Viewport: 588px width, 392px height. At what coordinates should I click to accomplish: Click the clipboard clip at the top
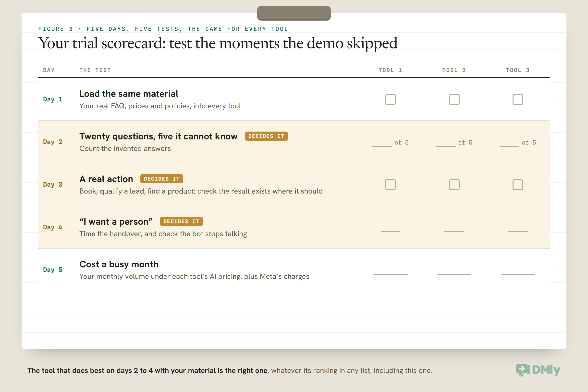coord(294,13)
